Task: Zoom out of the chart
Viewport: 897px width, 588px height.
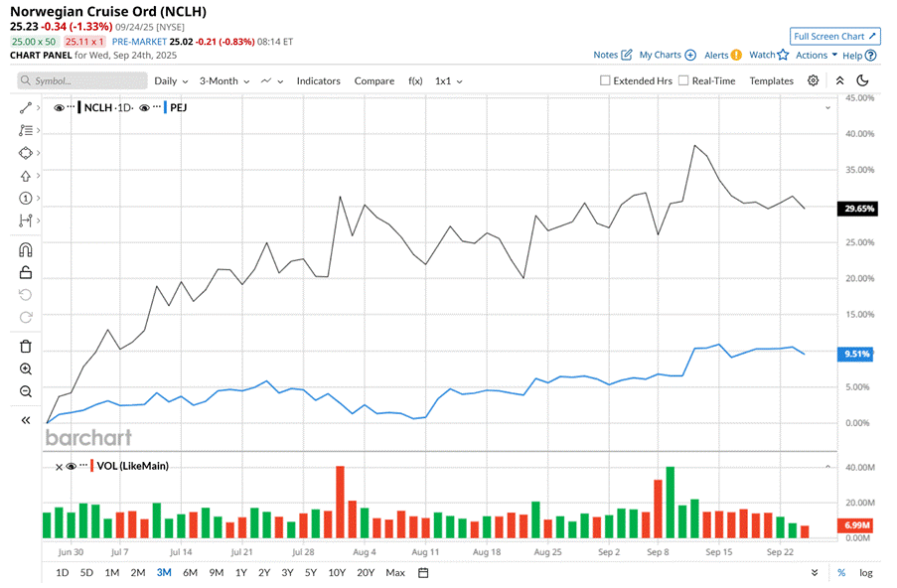Action: point(25,391)
